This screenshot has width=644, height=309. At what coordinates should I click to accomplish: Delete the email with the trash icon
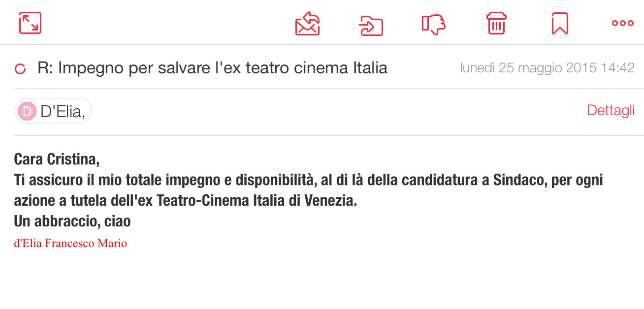497,23
